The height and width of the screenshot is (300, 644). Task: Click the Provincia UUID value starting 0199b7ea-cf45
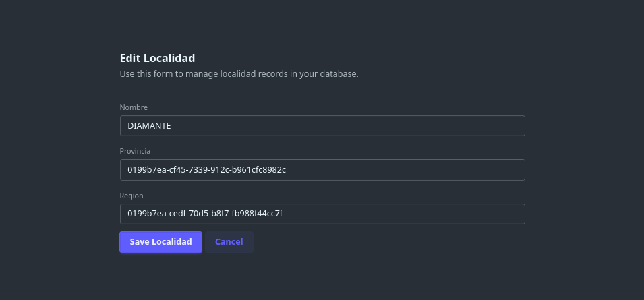click(206, 170)
